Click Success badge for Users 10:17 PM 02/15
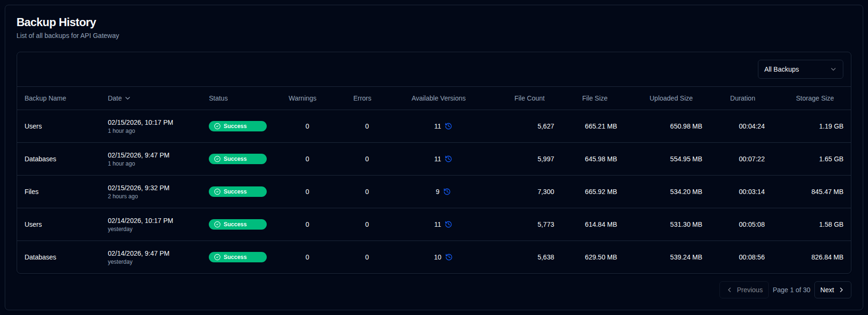 (237, 126)
